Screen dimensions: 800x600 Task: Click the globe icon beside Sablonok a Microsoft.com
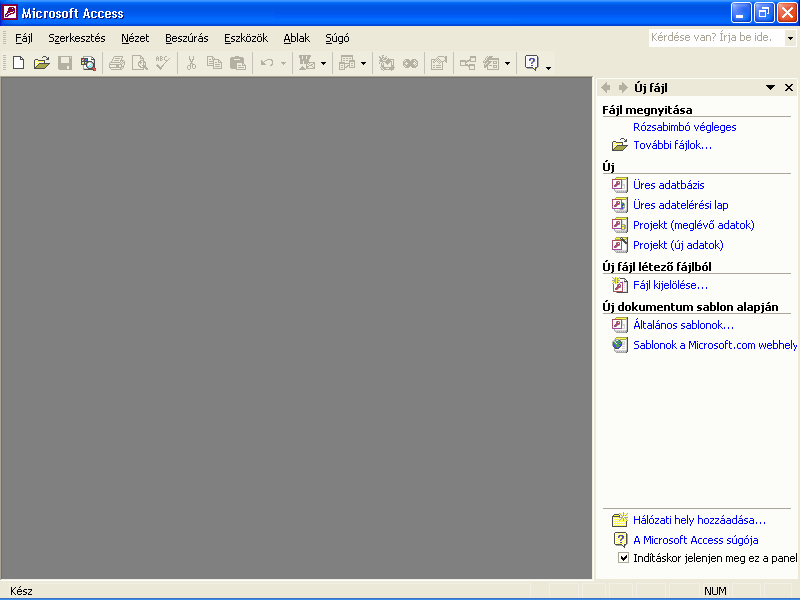coord(619,345)
